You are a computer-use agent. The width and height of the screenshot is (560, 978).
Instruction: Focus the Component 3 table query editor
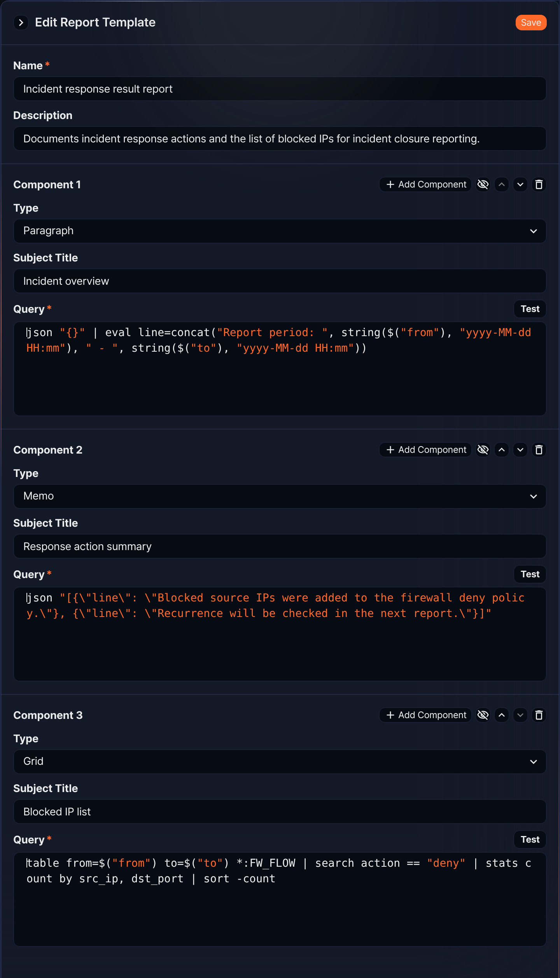pyautogui.click(x=280, y=899)
